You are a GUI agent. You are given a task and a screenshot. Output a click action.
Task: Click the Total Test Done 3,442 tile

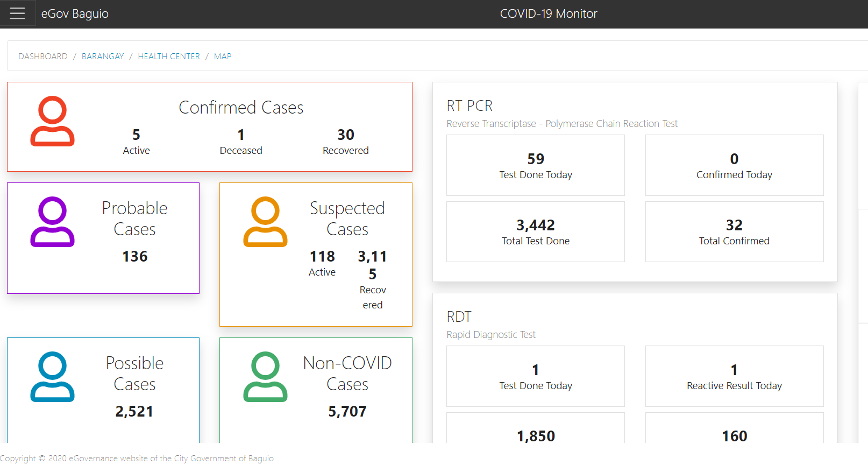(x=536, y=232)
